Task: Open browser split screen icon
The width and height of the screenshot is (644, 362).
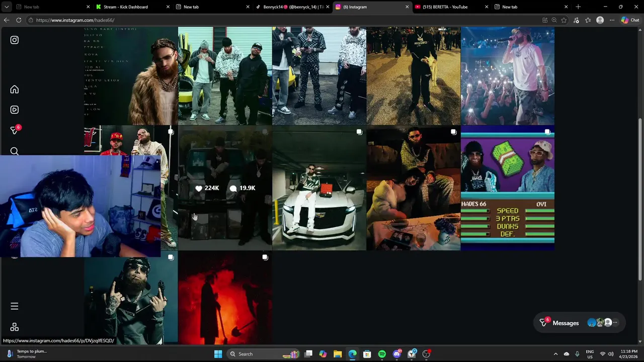Action: click(x=545, y=20)
